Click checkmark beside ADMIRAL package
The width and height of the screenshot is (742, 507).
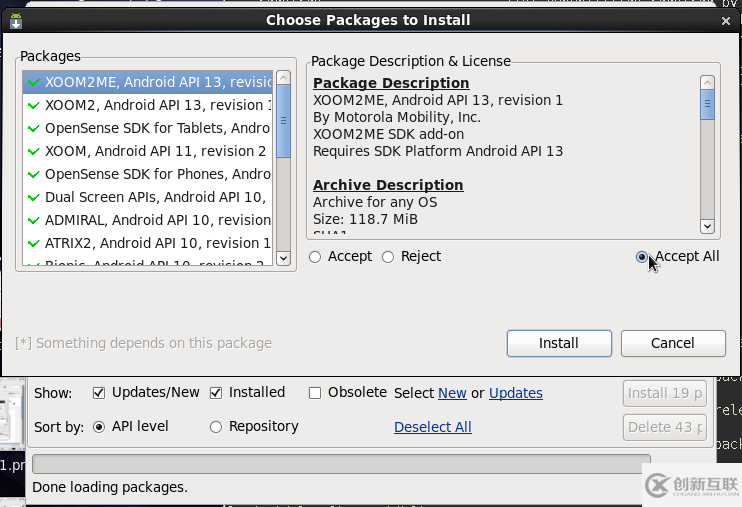click(34, 220)
